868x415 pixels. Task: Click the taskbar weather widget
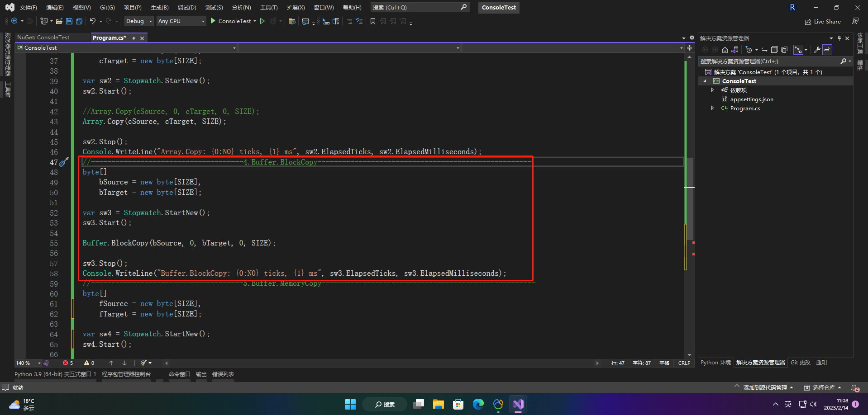coord(23,404)
